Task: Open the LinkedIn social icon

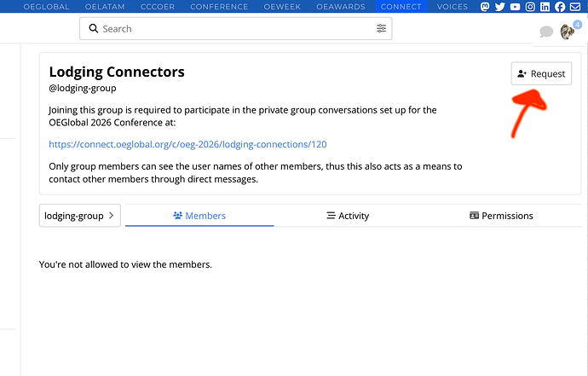Action: tap(545, 6)
